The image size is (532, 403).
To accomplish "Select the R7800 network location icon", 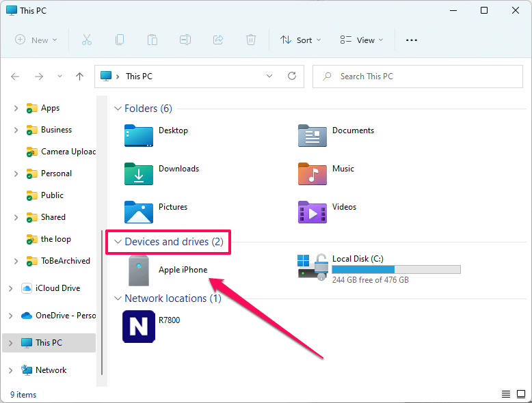I will (139, 326).
